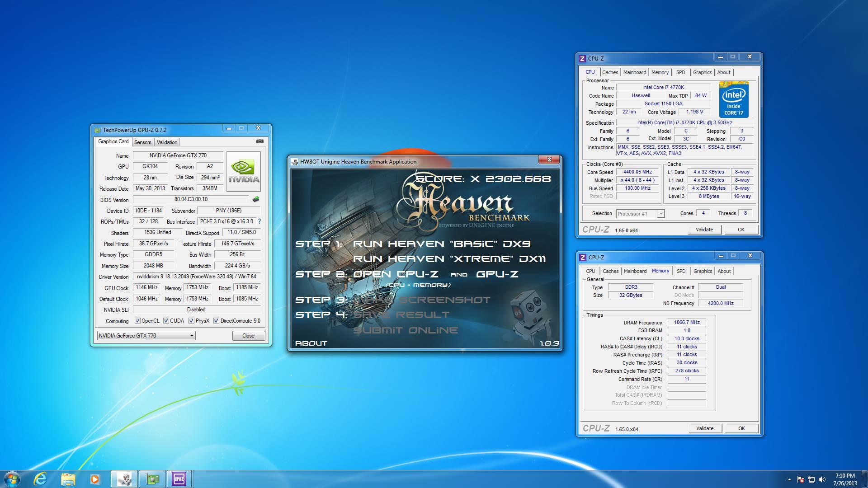The width and height of the screenshot is (868, 488).
Task: Click the network tray icon
Action: (x=811, y=479)
